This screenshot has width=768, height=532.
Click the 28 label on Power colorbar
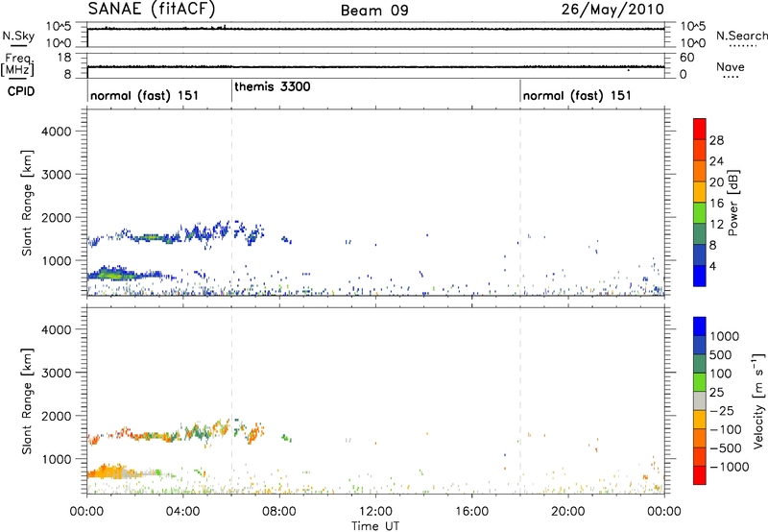click(x=716, y=140)
